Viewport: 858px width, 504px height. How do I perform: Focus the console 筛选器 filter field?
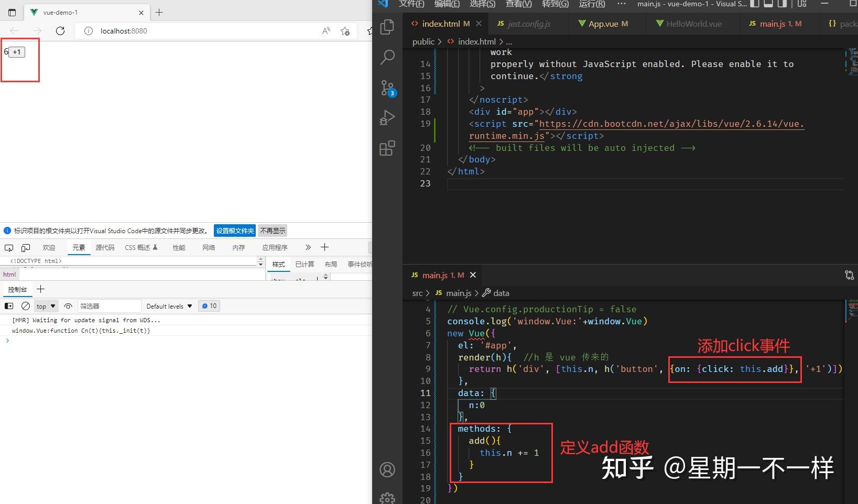tap(109, 306)
